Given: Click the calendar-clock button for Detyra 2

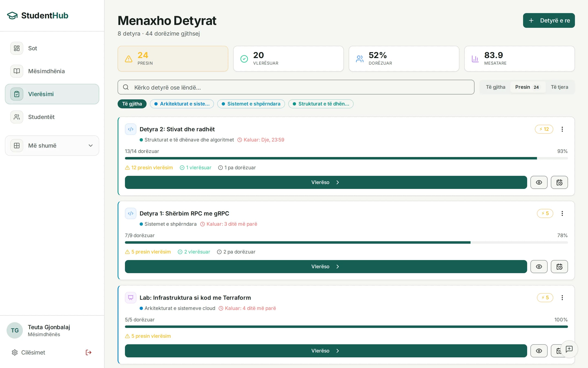Looking at the screenshot, I should point(559,182).
